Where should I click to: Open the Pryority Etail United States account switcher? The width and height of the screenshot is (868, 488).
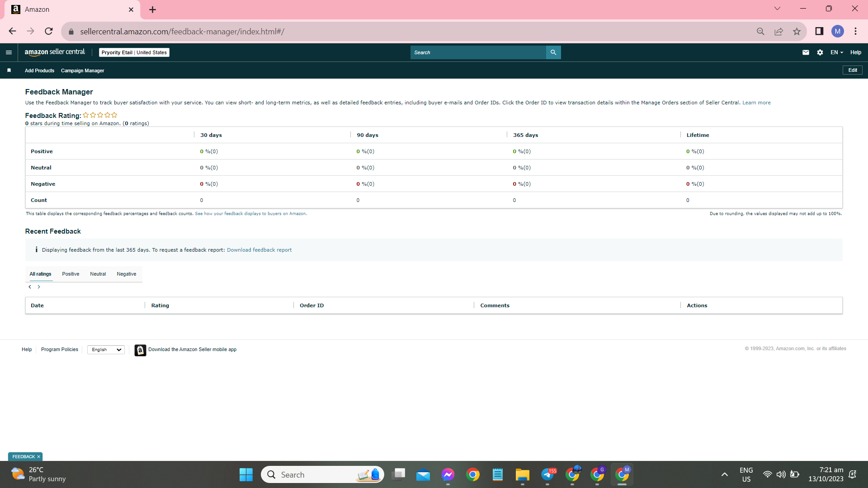(134, 52)
